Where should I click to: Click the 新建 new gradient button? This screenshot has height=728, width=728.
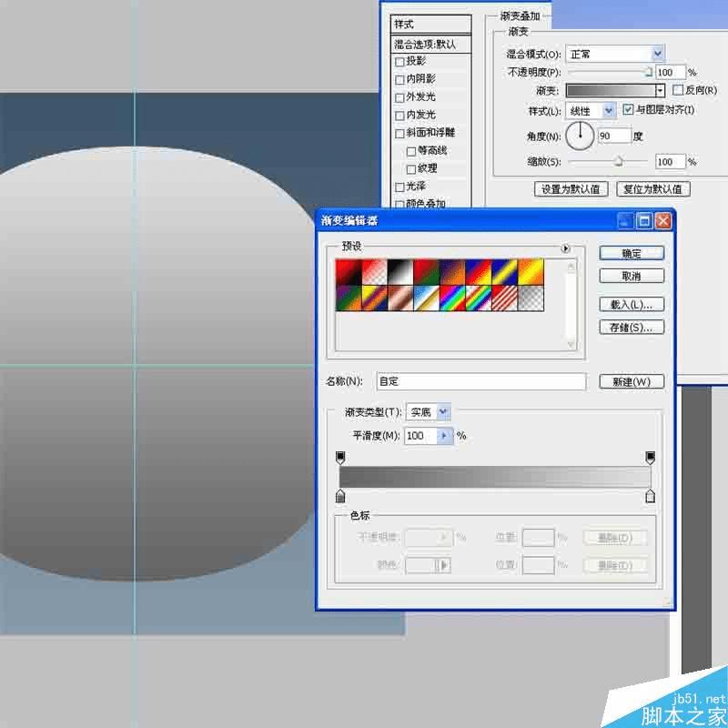(632, 381)
